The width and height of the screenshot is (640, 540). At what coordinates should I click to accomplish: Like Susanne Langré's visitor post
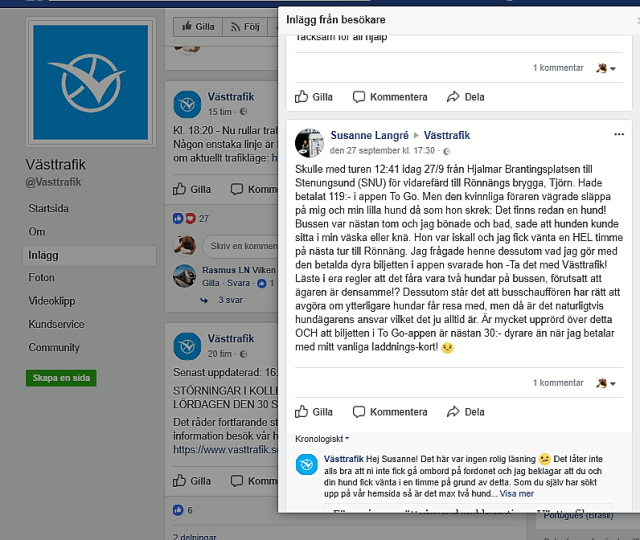pyautogui.click(x=313, y=412)
